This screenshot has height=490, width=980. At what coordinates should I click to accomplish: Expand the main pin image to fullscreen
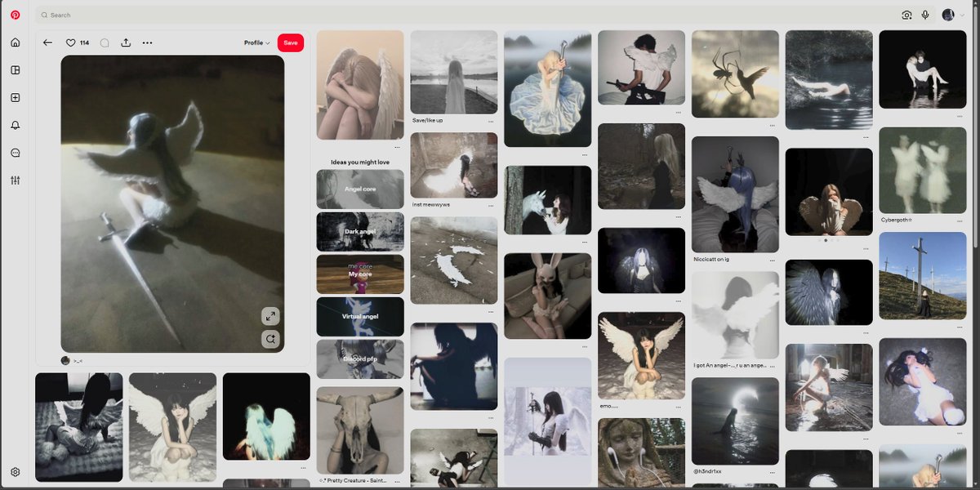(x=271, y=316)
